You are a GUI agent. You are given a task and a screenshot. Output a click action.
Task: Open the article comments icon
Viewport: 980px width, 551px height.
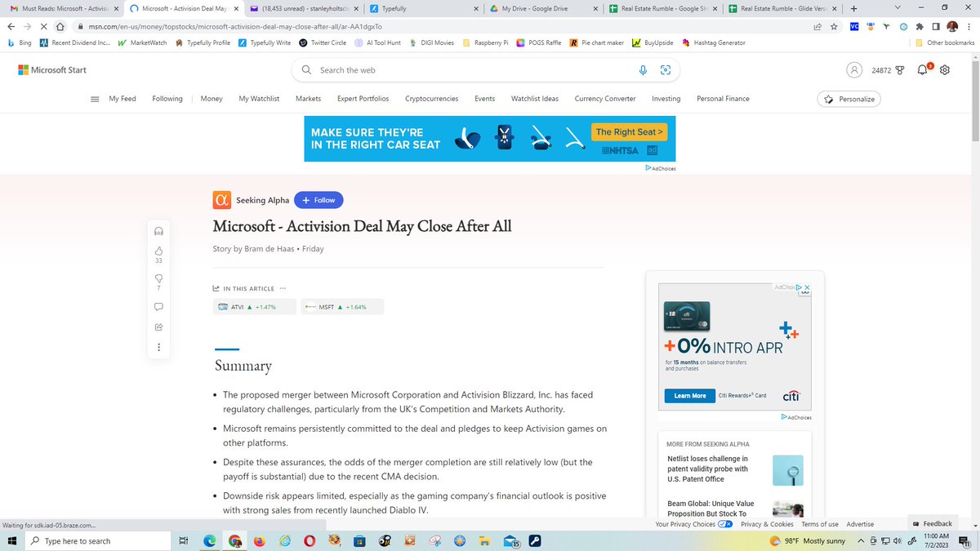[x=158, y=307]
